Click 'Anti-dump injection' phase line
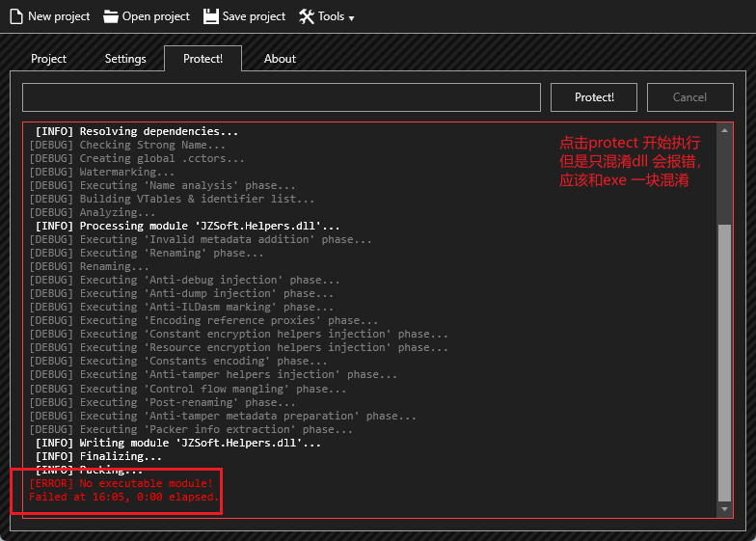The height and width of the screenshot is (541, 756). pyautogui.click(x=181, y=293)
